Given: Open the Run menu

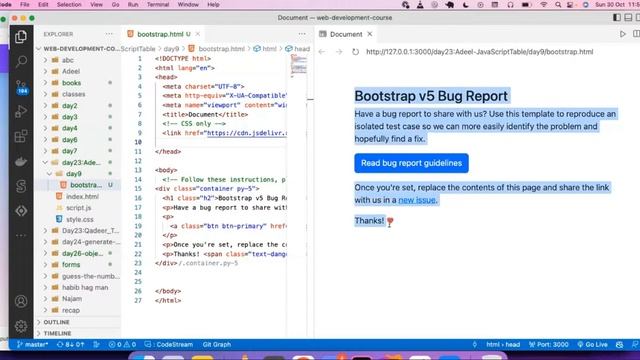Looking at the screenshot, I should point(133,4).
